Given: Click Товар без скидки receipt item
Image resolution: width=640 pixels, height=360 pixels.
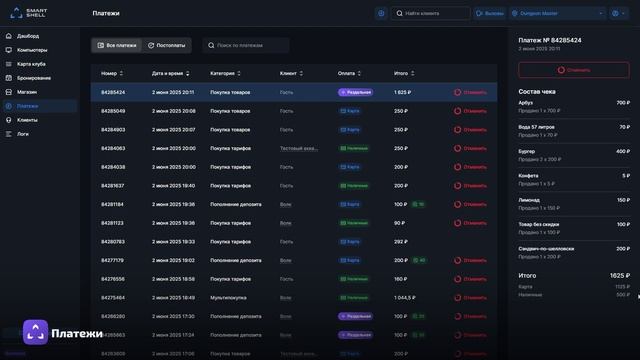Looking at the screenshot, I should (574, 228).
